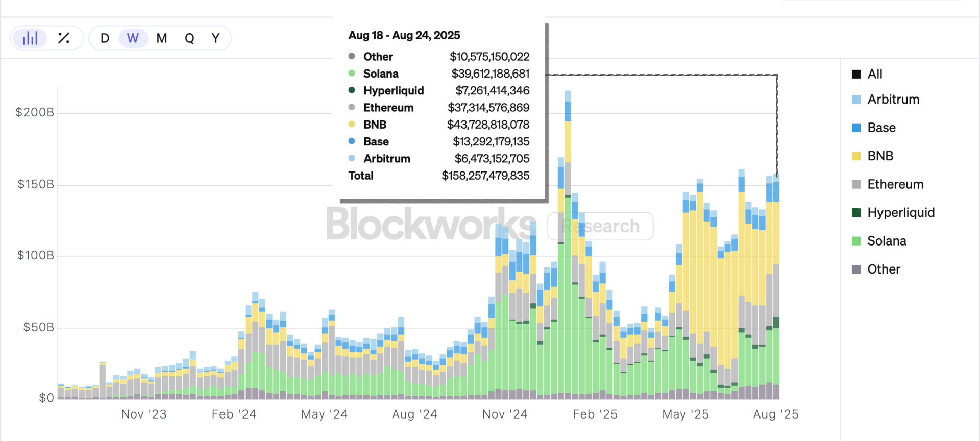
Task: Hide the Ethereum series via its label
Action: pos(896,184)
